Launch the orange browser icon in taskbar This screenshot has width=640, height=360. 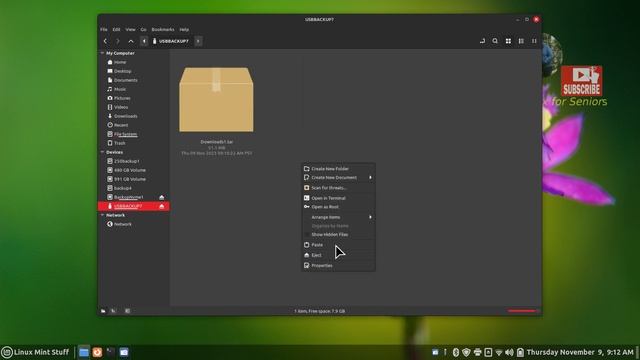pos(97,352)
